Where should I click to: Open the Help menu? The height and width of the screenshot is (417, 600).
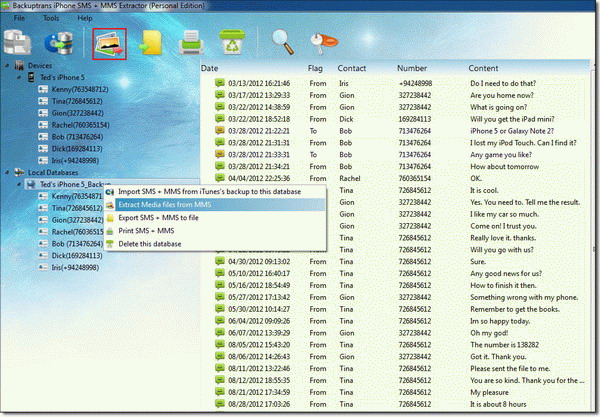[85, 18]
